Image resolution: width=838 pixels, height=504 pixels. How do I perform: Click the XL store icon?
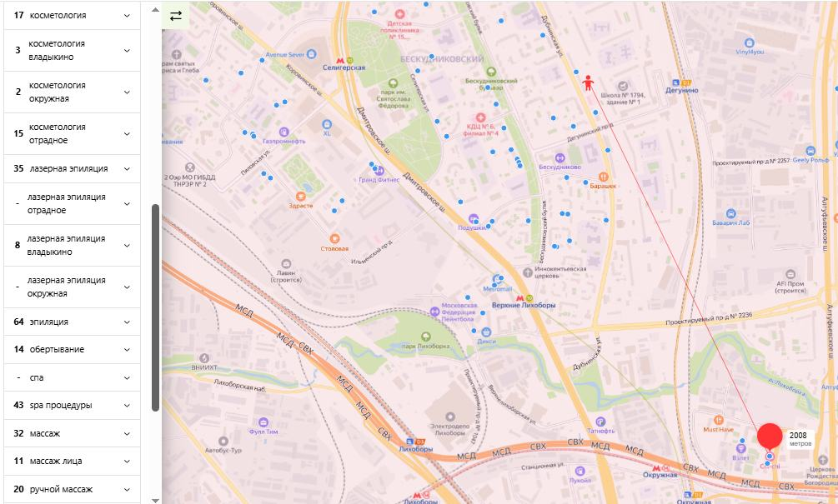[x=327, y=124]
